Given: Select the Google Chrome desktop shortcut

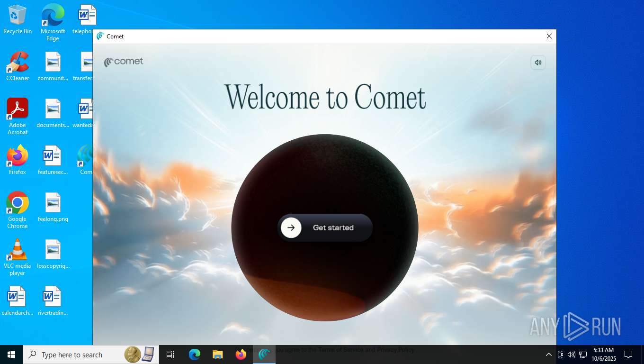Looking at the screenshot, I should [18, 210].
